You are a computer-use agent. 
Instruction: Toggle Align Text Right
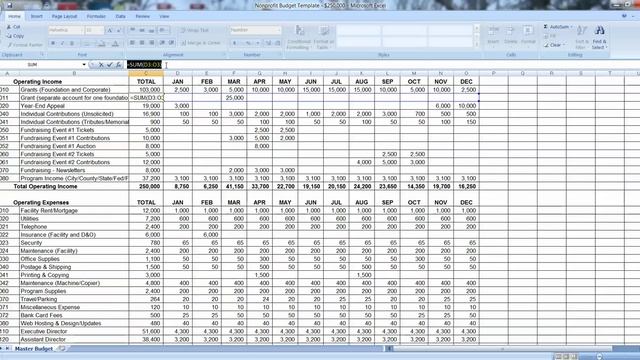pyautogui.click(x=151, y=43)
